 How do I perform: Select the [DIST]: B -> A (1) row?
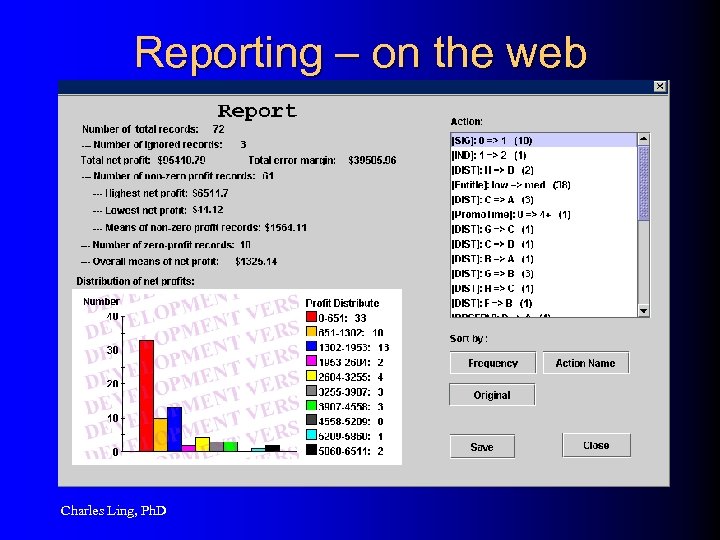[x=544, y=259]
